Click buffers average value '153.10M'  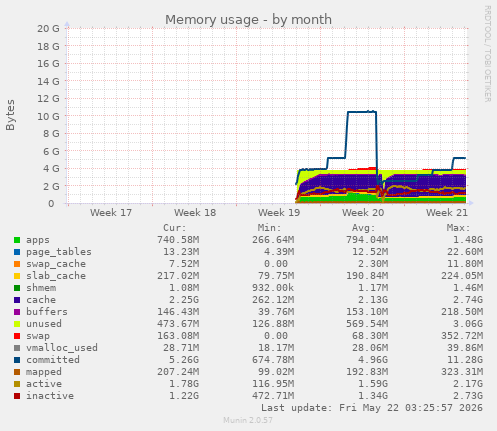[x=367, y=312]
